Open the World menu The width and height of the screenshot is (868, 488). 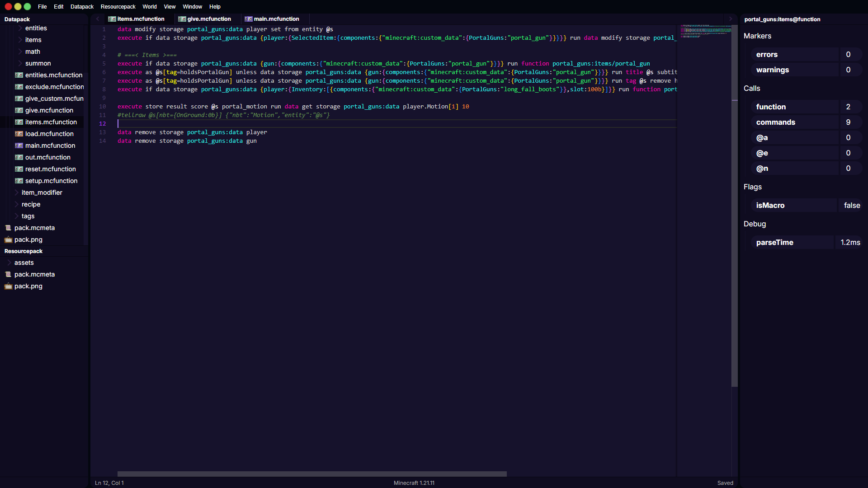(150, 7)
